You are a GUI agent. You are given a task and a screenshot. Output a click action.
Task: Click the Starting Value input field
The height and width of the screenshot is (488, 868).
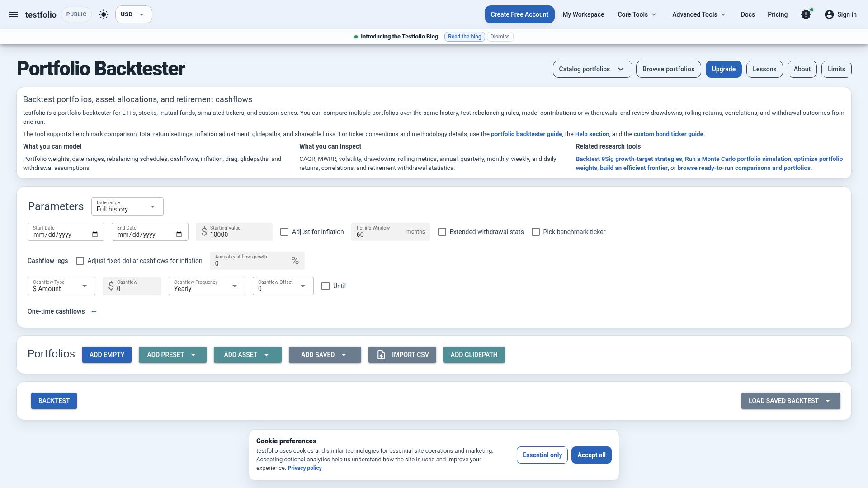(x=234, y=232)
